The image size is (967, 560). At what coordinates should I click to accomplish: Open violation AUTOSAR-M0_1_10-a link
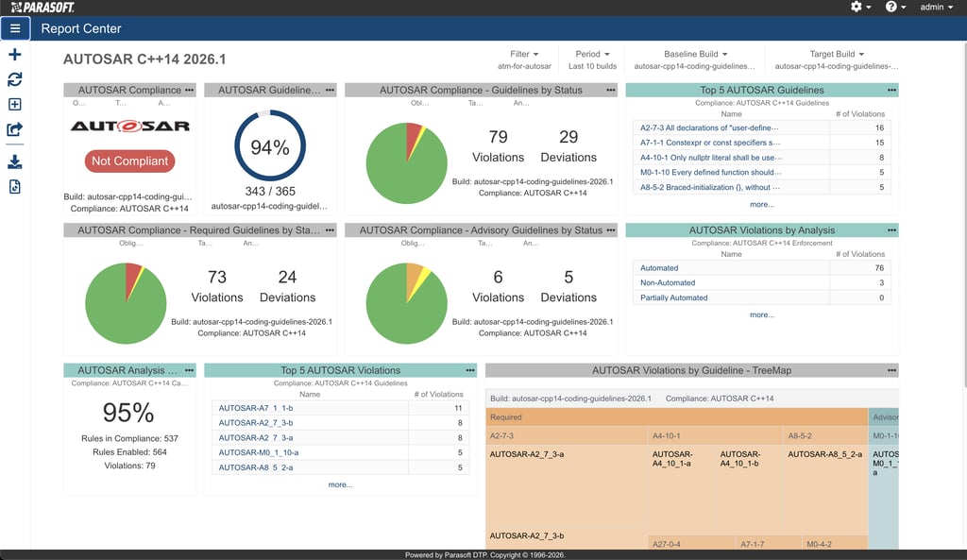click(x=259, y=452)
